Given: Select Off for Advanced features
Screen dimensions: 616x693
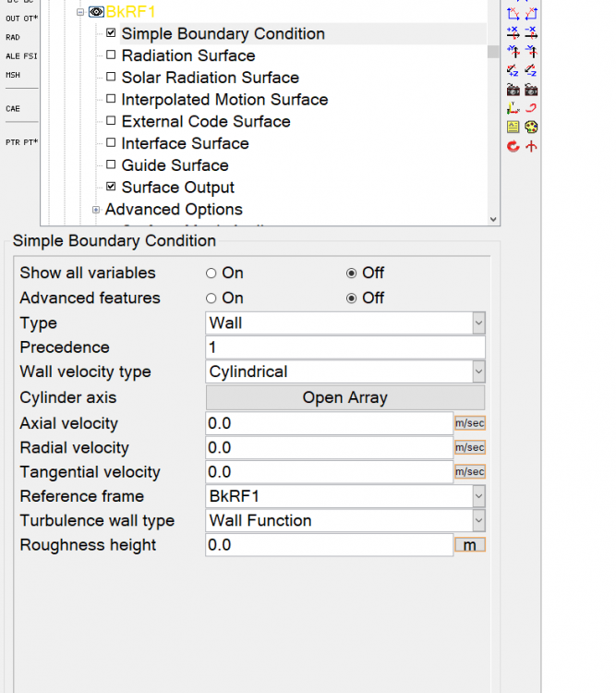Looking at the screenshot, I should pos(351,298).
